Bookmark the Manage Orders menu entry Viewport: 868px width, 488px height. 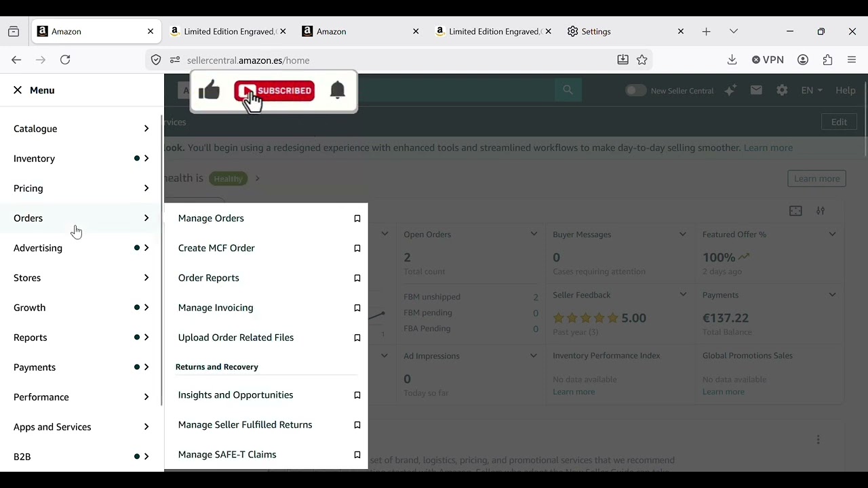[x=357, y=218]
